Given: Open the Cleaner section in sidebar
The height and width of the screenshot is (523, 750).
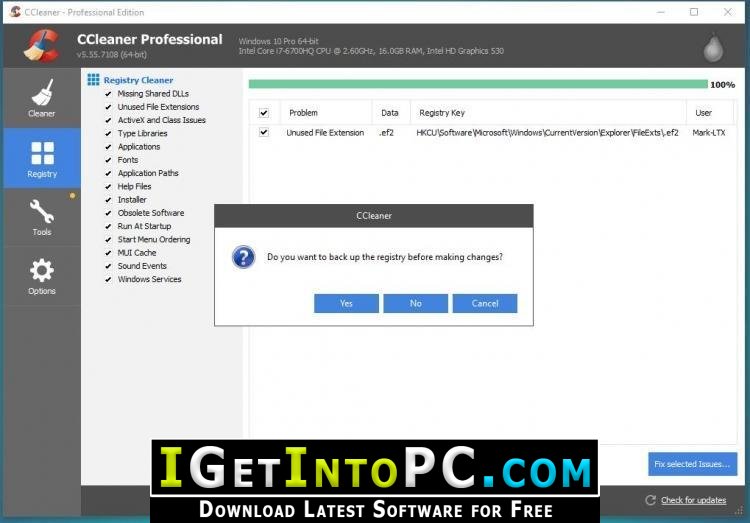Looking at the screenshot, I should 42,98.
